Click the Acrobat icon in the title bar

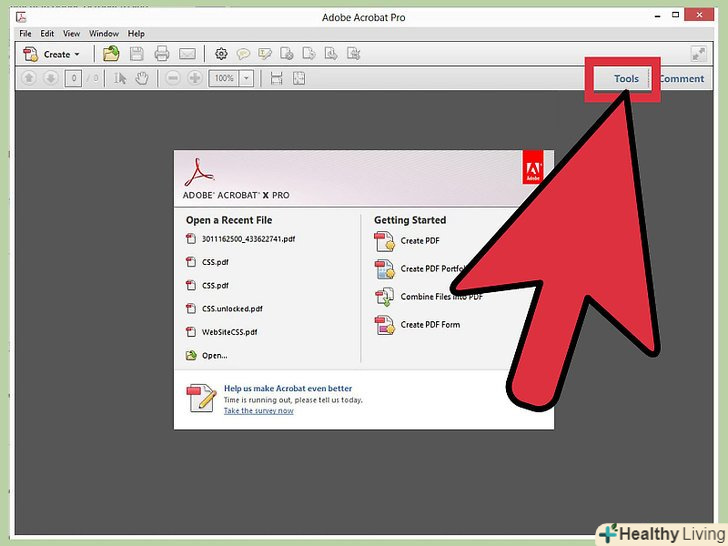[x=21, y=17]
